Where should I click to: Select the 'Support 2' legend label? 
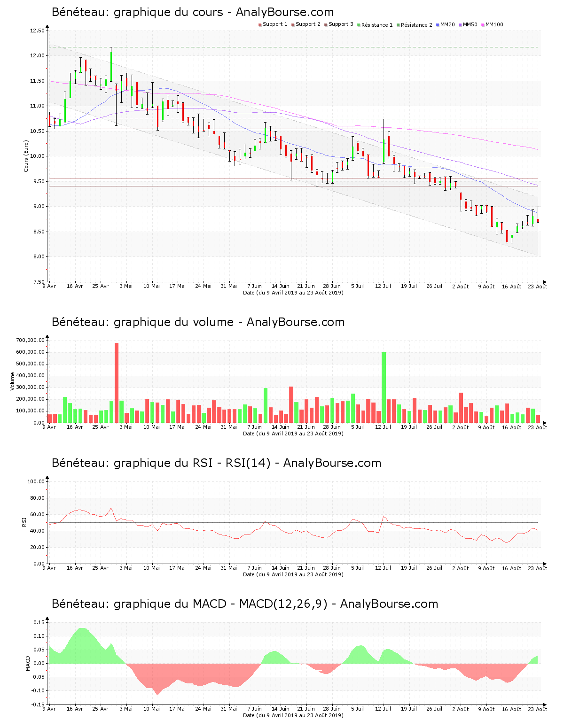point(308,24)
